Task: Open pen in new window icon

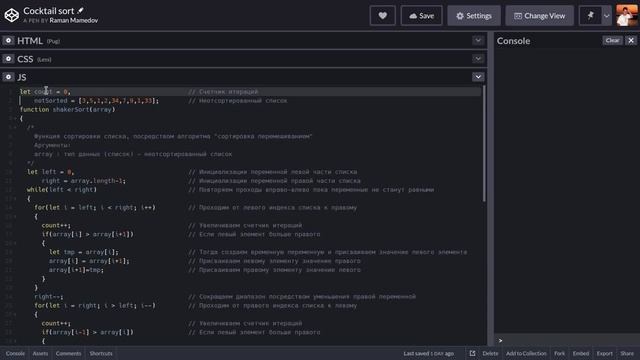Action: pos(472,353)
